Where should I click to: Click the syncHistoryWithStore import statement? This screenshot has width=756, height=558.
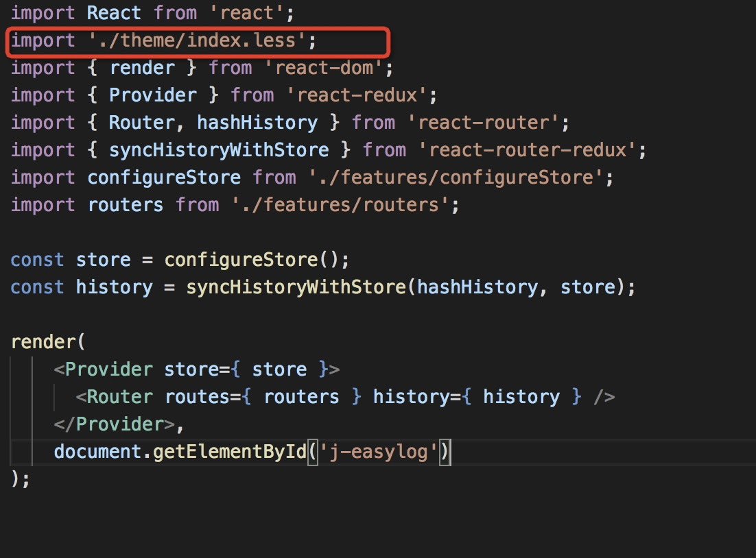pos(218,149)
